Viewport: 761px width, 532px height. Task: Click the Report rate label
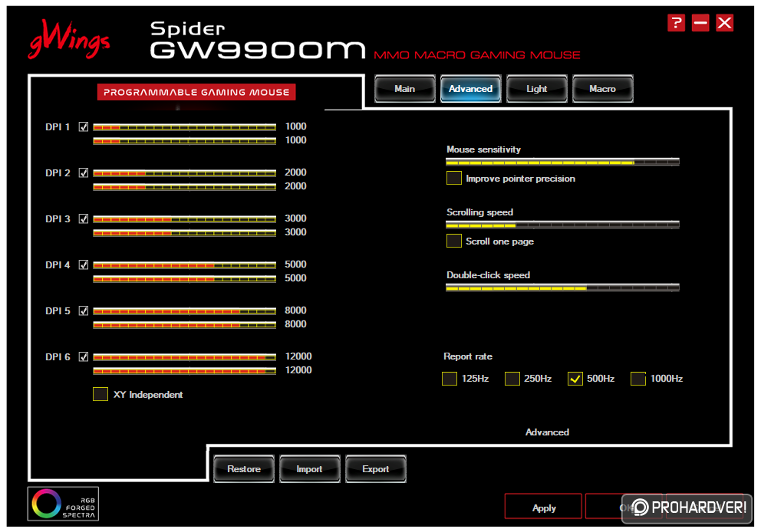coord(468,356)
